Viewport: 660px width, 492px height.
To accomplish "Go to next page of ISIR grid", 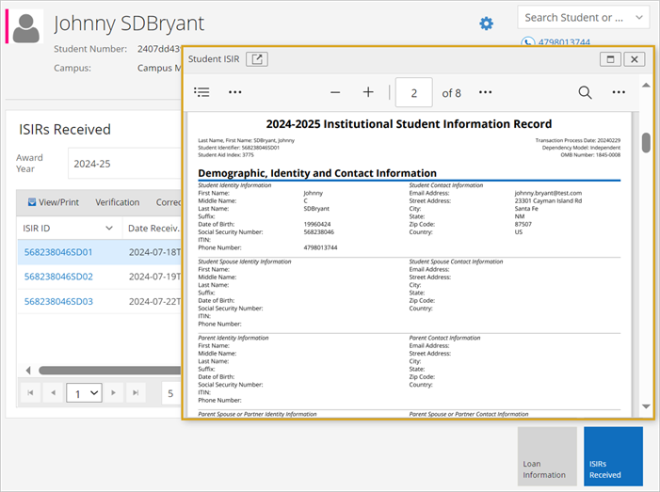I will pos(113,393).
